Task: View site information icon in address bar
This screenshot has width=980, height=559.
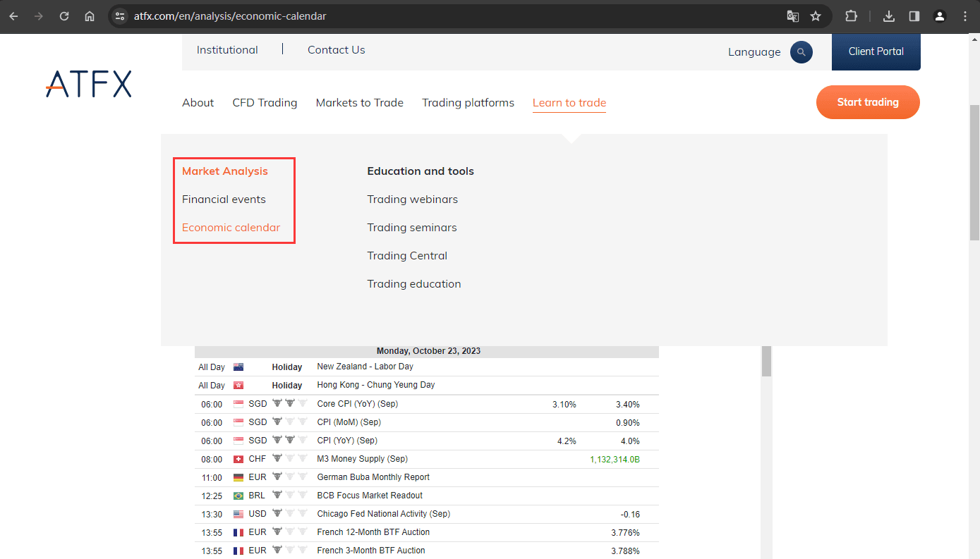Action: coord(120,16)
